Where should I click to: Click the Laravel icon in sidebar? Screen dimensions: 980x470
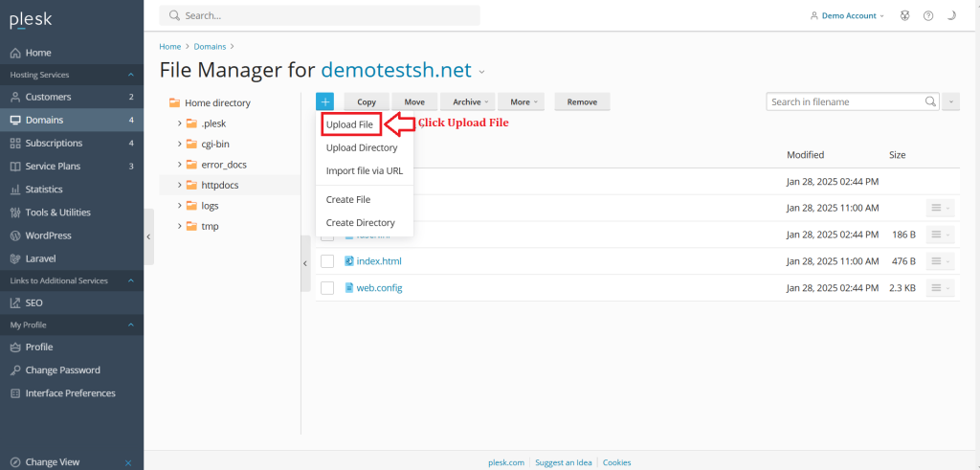tap(15, 258)
